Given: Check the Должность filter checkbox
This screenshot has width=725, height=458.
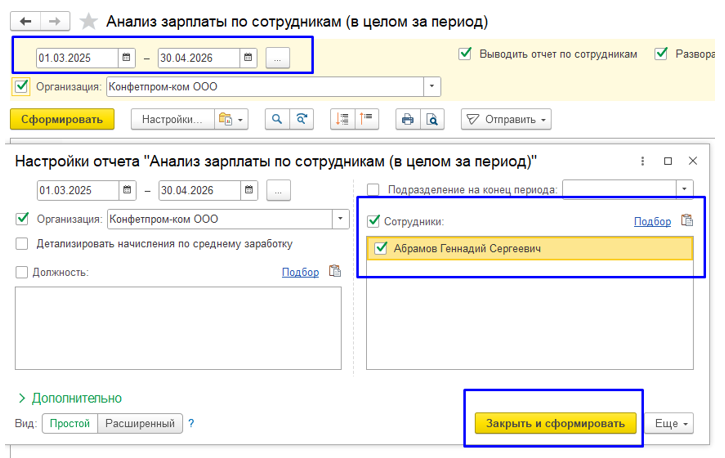Looking at the screenshot, I should click(22, 272).
